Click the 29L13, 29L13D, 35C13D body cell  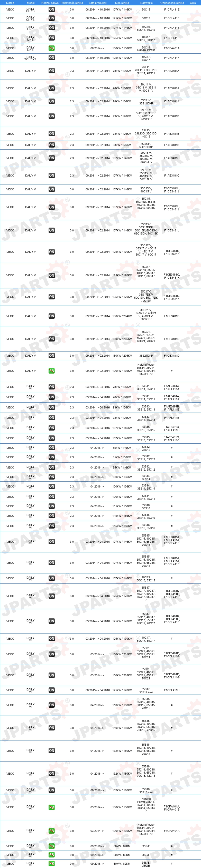click(x=146, y=133)
